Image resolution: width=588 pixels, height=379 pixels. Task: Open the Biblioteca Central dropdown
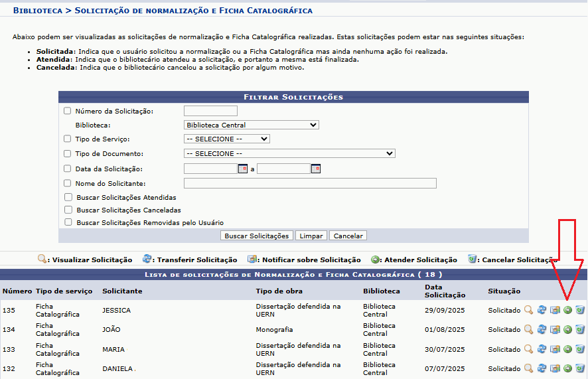tap(251, 125)
